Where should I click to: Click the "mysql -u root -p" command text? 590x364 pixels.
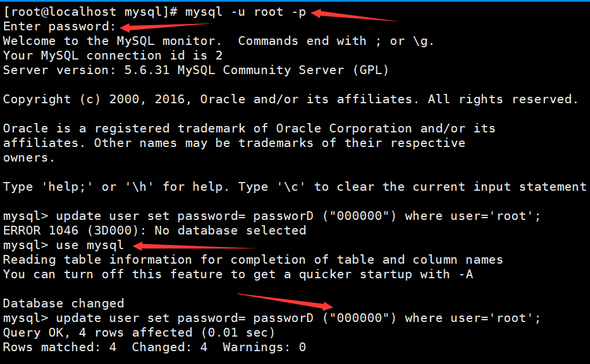click(x=245, y=12)
